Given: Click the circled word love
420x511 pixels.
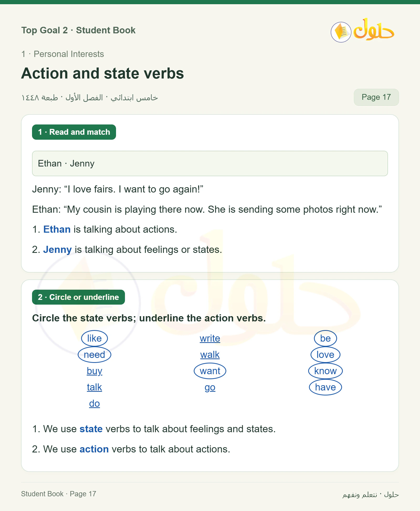Looking at the screenshot, I should click(x=325, y=354).
